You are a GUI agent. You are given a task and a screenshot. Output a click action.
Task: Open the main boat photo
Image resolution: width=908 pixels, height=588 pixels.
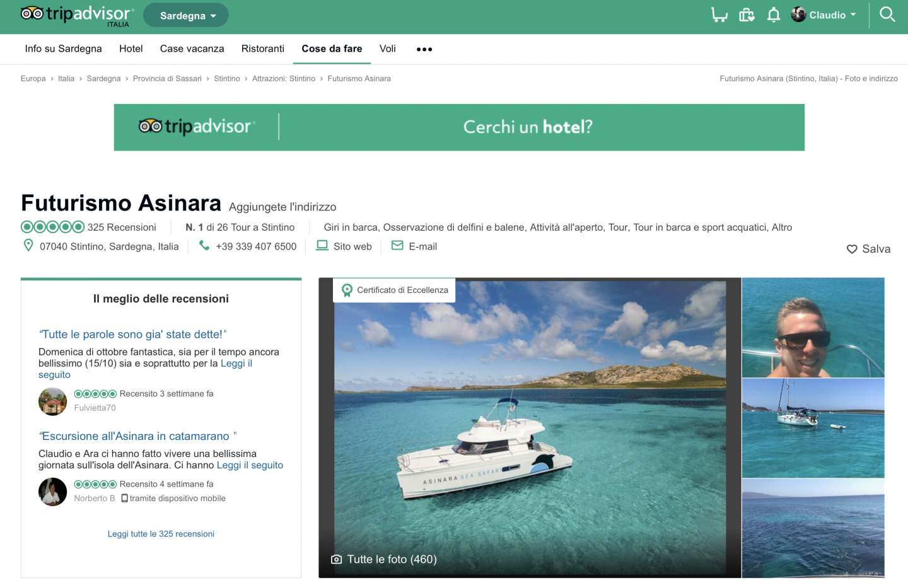(x=530, y=428)
